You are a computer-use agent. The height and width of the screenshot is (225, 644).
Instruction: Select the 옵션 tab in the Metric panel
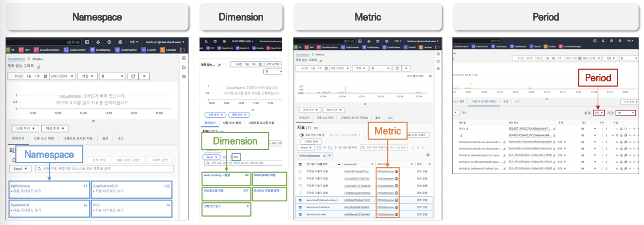(378, 117)
